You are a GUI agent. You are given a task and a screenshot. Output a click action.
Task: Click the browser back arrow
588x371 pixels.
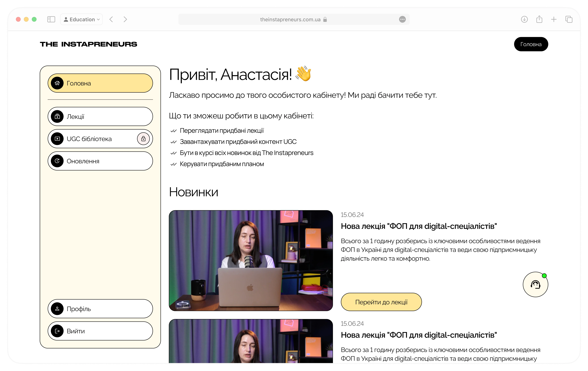click(x=111, y=19)
